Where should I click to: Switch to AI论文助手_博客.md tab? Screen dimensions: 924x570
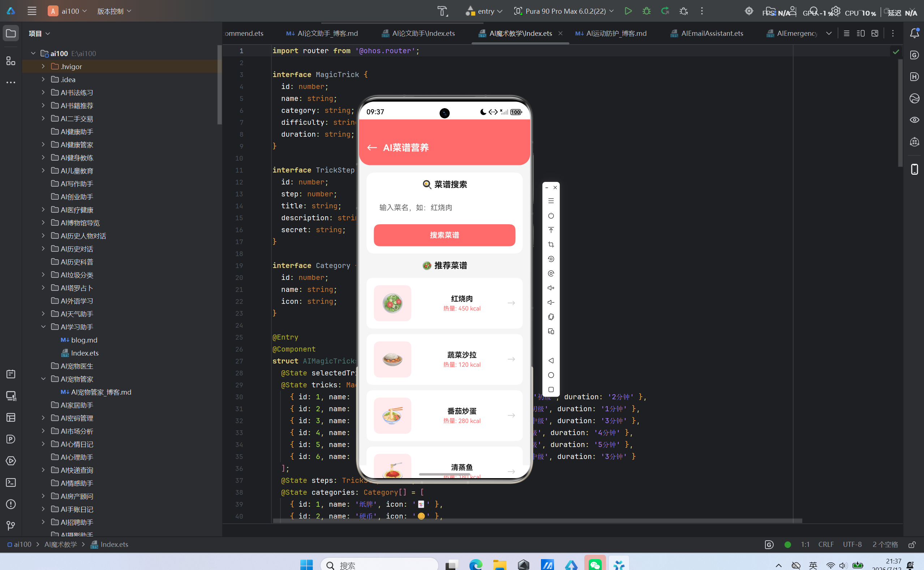point(322,33)
